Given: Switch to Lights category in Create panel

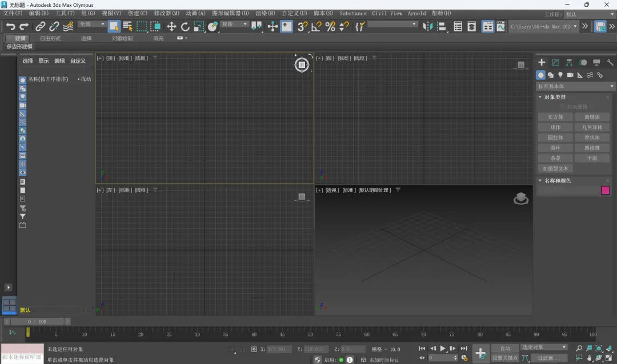Looking at the screenshot, I should [x=560, y=75].
